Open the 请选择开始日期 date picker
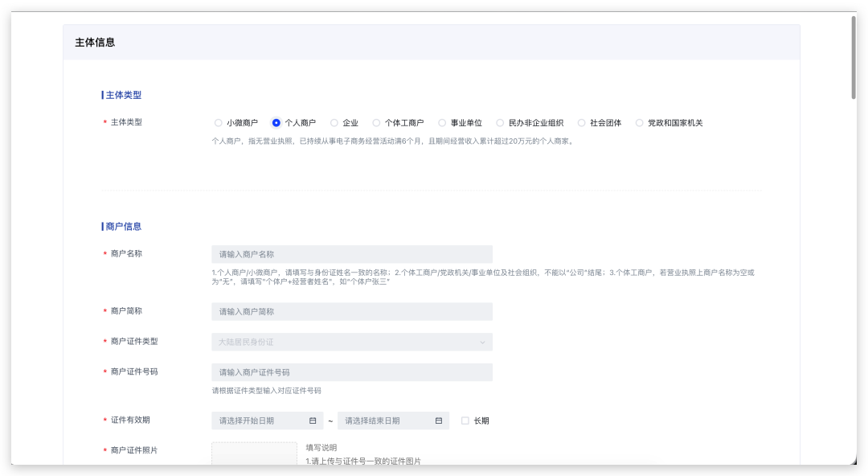Screen dimensions: 868x476 pyautogui.click(x=259, y=421)
